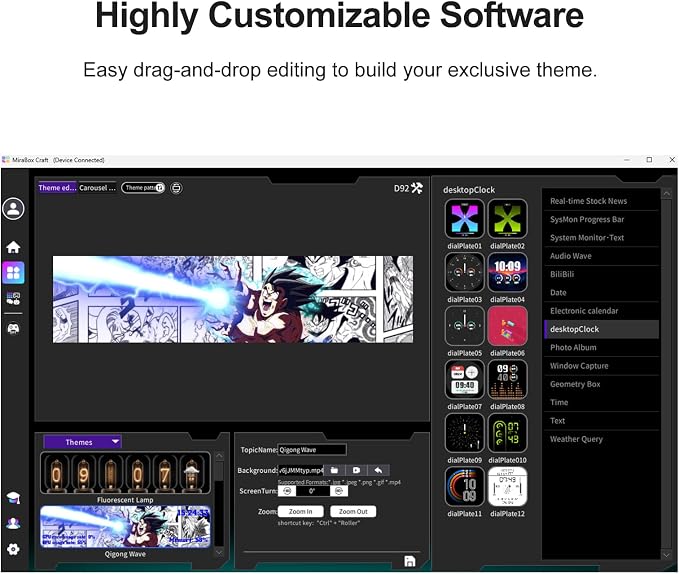Click the TopicName field Qigong Wave
This screenshot has width=679, height=574.
312,450
